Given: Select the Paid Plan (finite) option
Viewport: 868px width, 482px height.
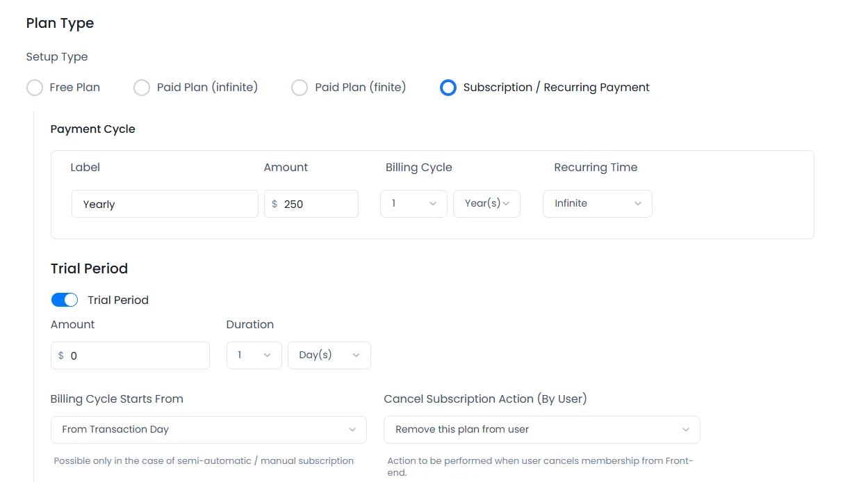Looking at the screenshot, I should [300, 87].
